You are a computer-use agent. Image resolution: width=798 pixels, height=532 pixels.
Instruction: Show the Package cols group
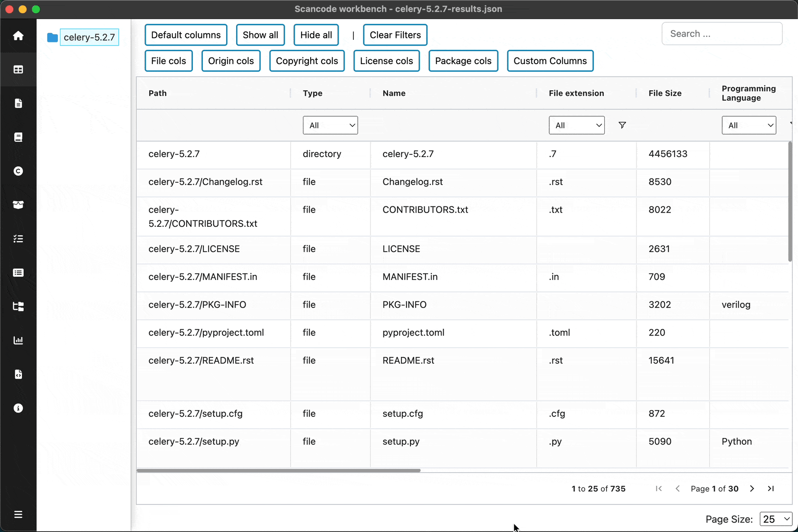click(463, 61)
